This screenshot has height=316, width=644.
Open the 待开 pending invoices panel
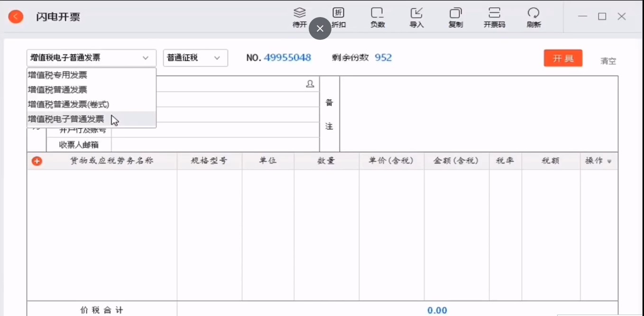pos(299,17)
